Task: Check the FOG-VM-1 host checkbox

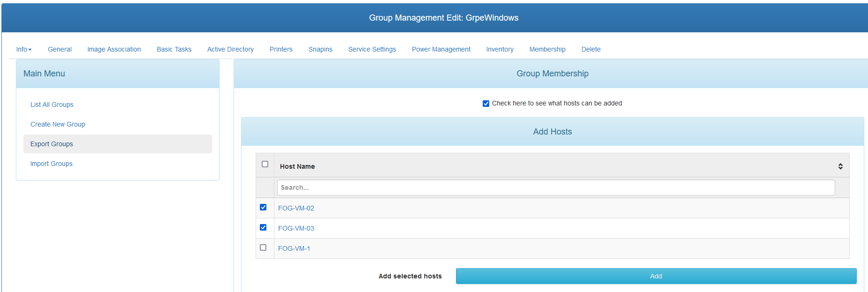Action: pos(263,247)
